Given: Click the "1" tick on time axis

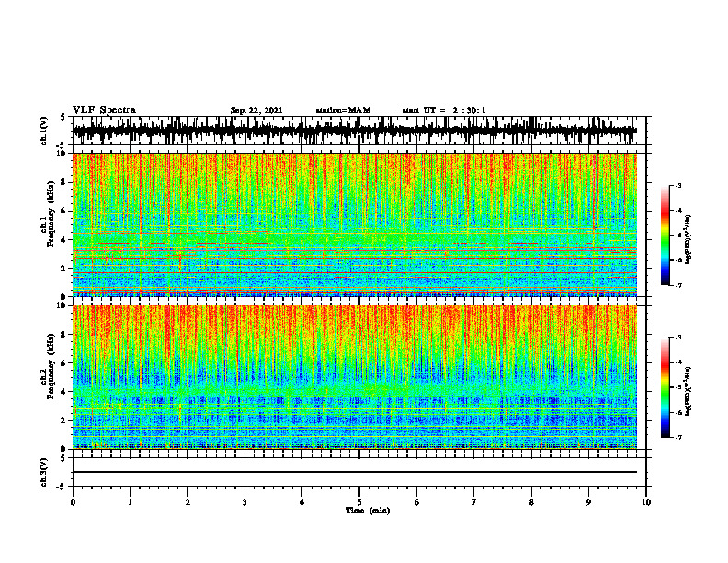Looking at the screenshot, I should pyautogui.click(x=130, y=502).
